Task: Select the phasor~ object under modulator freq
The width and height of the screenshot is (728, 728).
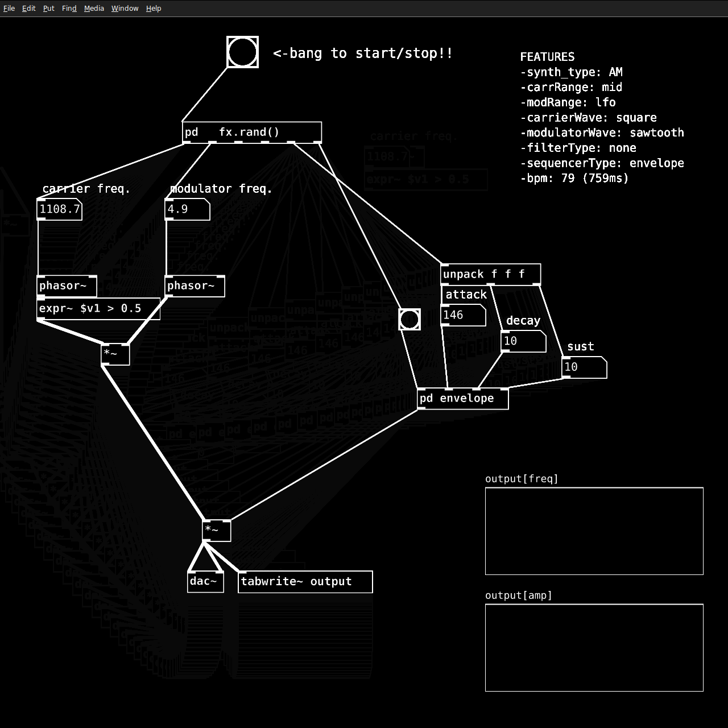Action: (x=195, y=286)
